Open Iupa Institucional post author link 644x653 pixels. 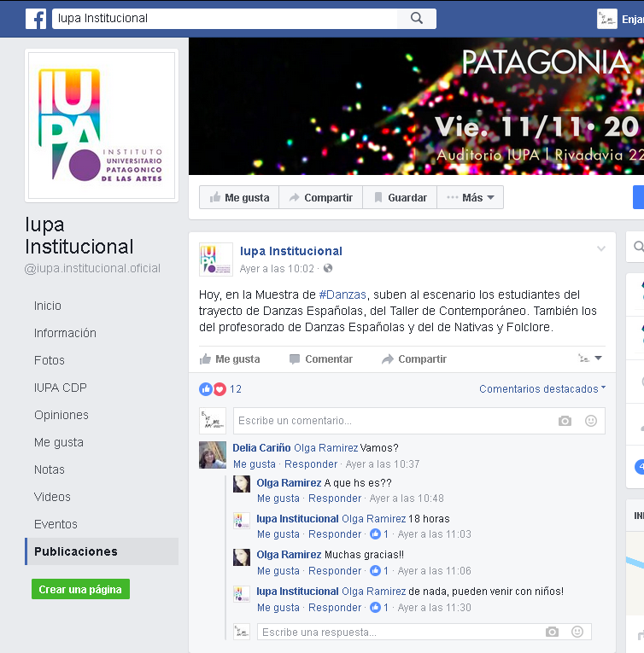pos(291,251)
